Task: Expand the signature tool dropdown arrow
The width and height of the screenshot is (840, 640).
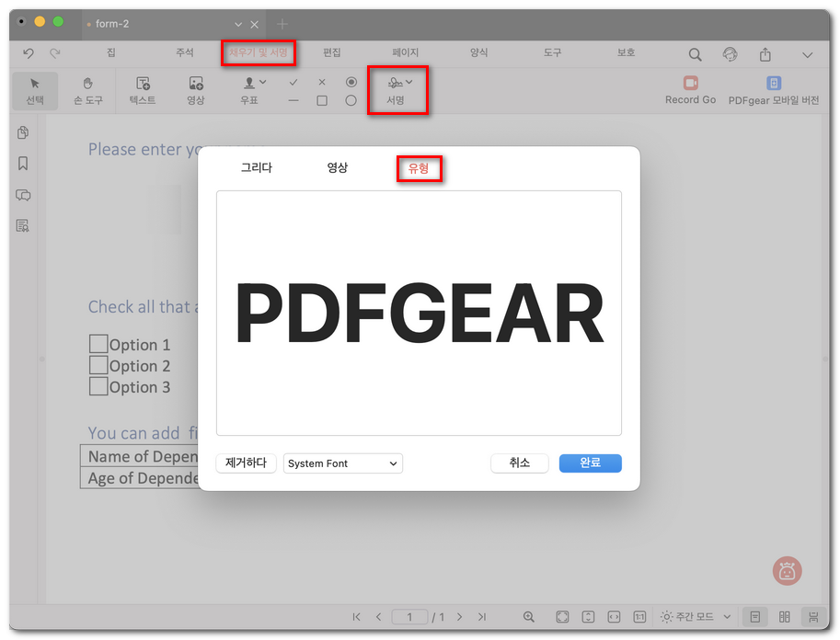Action: click(409, 82)
